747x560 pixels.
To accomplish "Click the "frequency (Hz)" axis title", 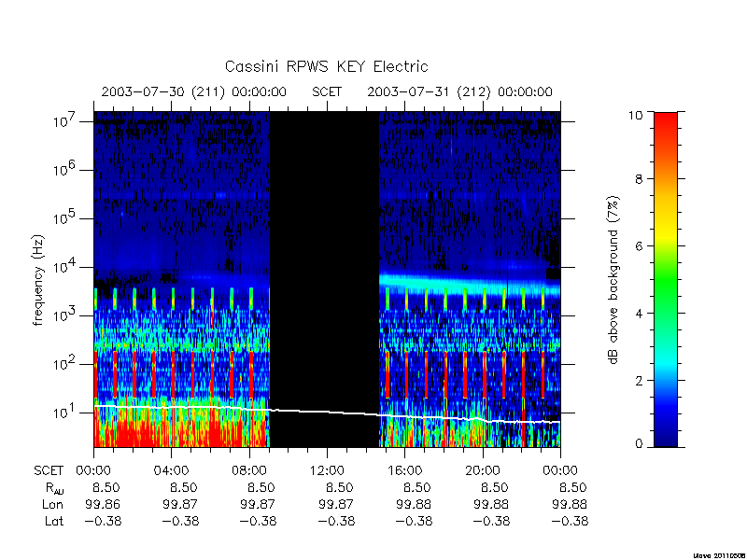I will click(38, 280).
